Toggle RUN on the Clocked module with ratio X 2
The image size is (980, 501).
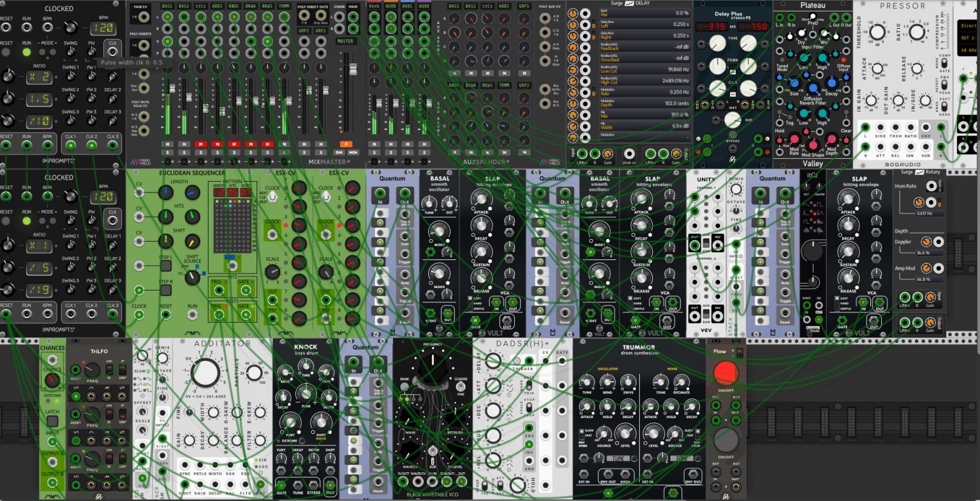(x=26, y=51)
